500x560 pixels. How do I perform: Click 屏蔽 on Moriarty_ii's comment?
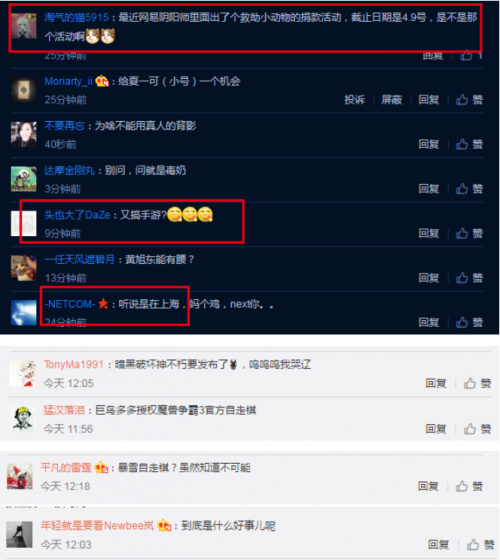click(x=391, y=100)
